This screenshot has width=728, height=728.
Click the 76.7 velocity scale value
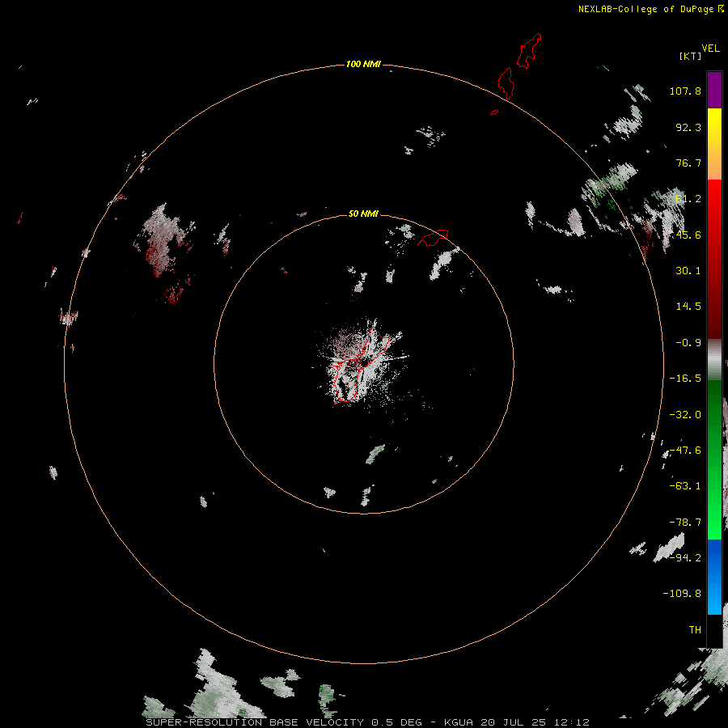(688, 163)
